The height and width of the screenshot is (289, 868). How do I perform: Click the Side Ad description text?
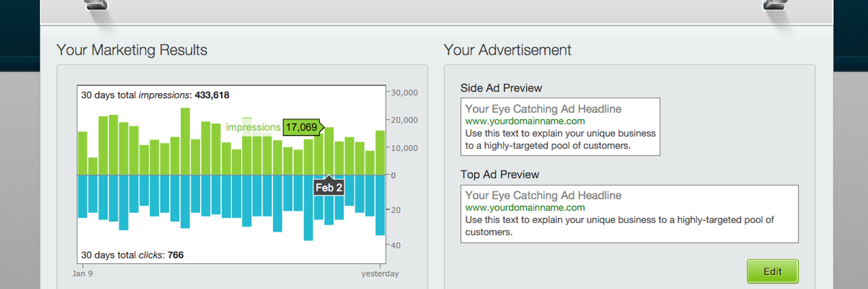tap(560, 139)
